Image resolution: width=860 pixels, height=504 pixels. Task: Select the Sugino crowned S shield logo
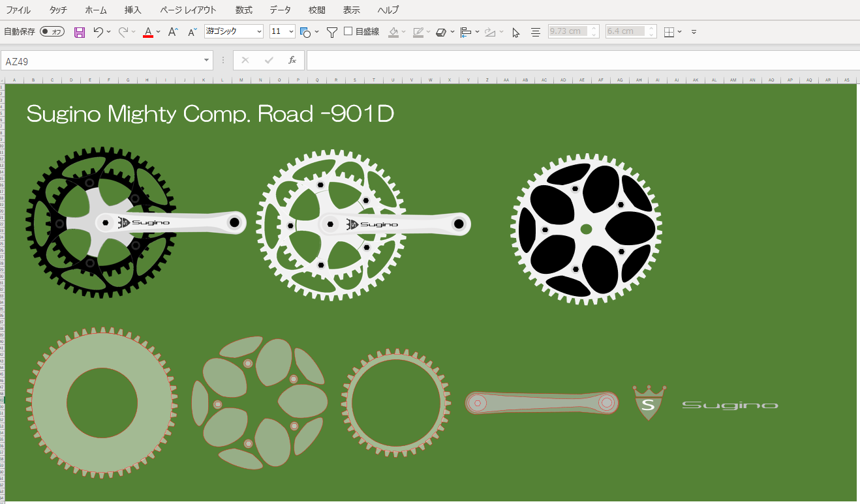coord(649,403)
